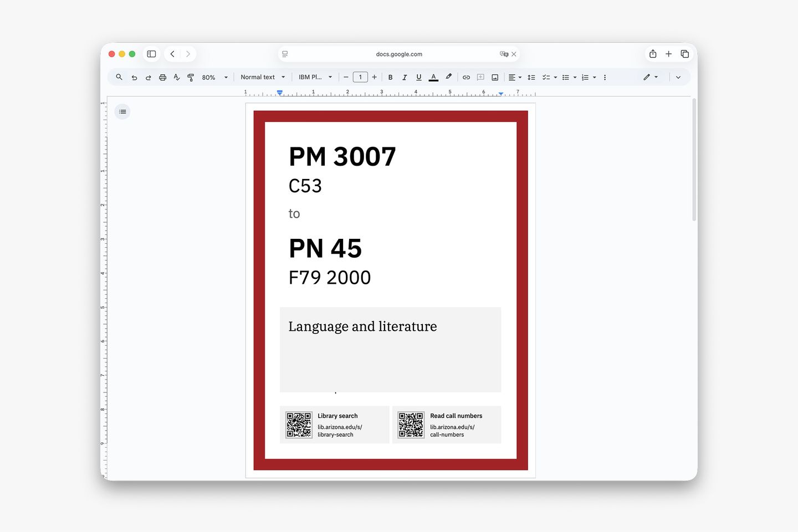Click the print icon in toolbar
This screenshot has width=798, height=532.
click(x=162, y=78)
